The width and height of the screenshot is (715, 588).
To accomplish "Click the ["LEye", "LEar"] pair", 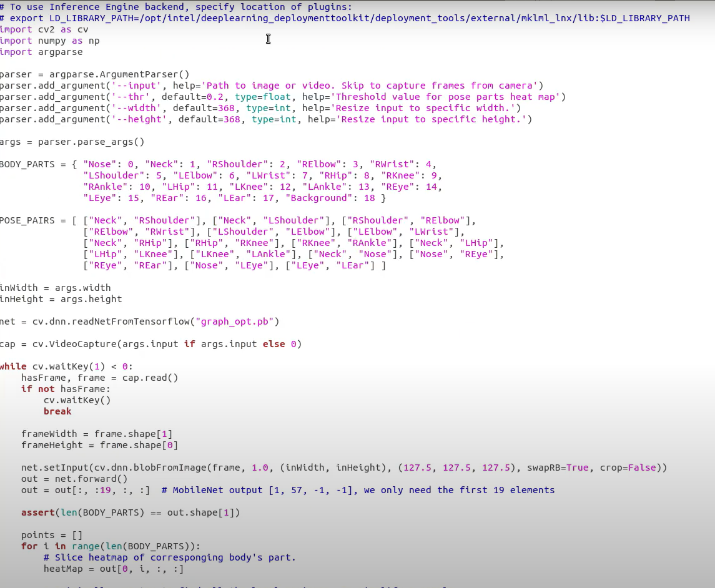I will click(330, 265).
